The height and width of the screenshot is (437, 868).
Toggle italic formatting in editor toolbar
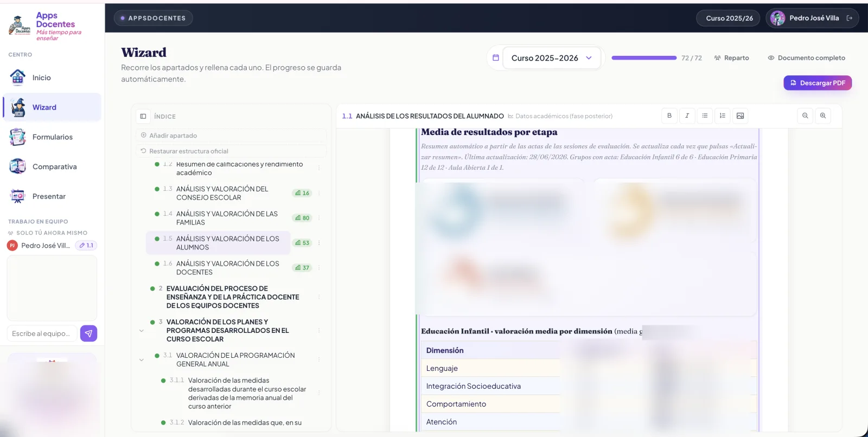687,115
